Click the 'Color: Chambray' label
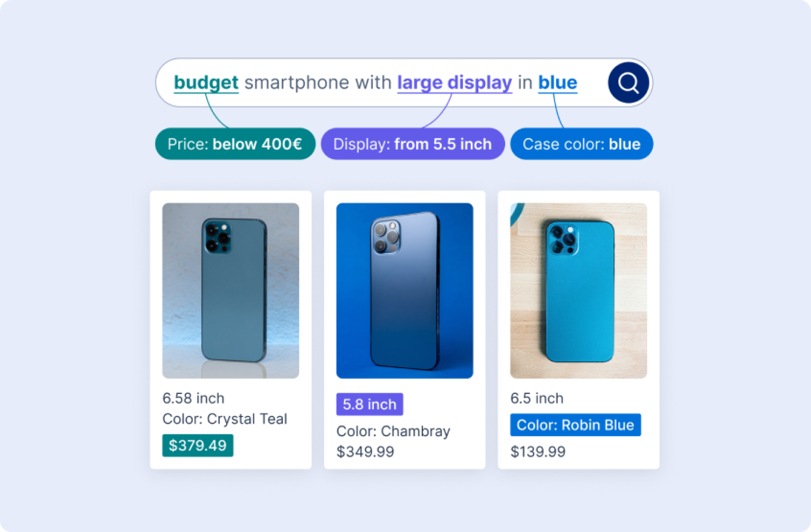 [393, 431]
